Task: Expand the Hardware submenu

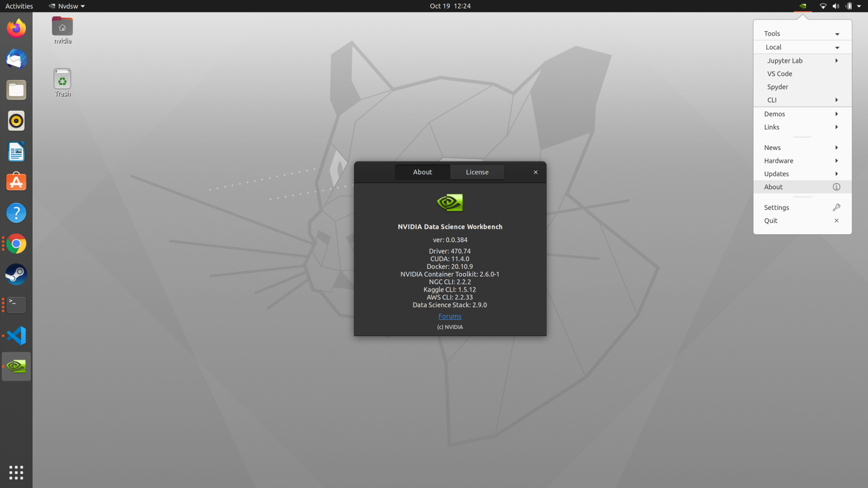Action: click(x=837, y=161)
